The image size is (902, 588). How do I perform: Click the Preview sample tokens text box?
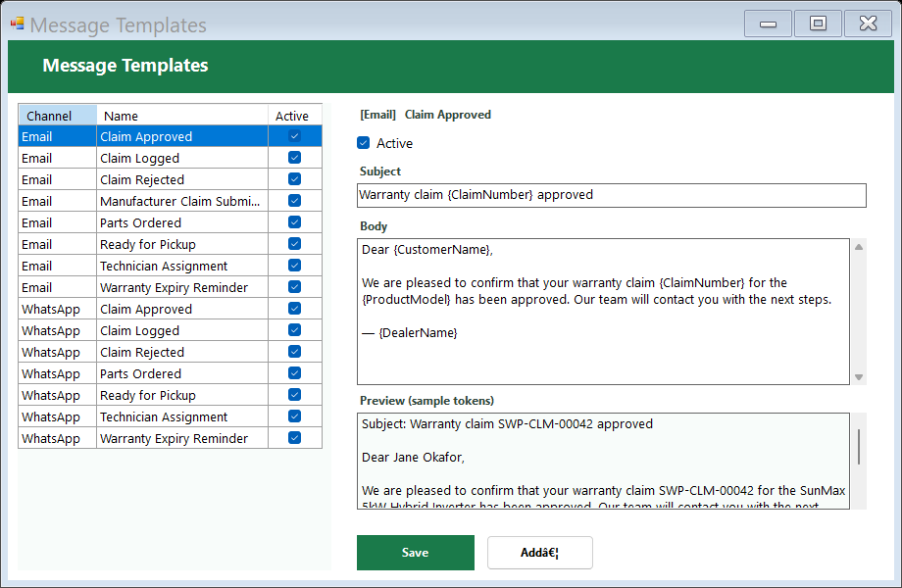pyautogui.click(x=603, y=461)
